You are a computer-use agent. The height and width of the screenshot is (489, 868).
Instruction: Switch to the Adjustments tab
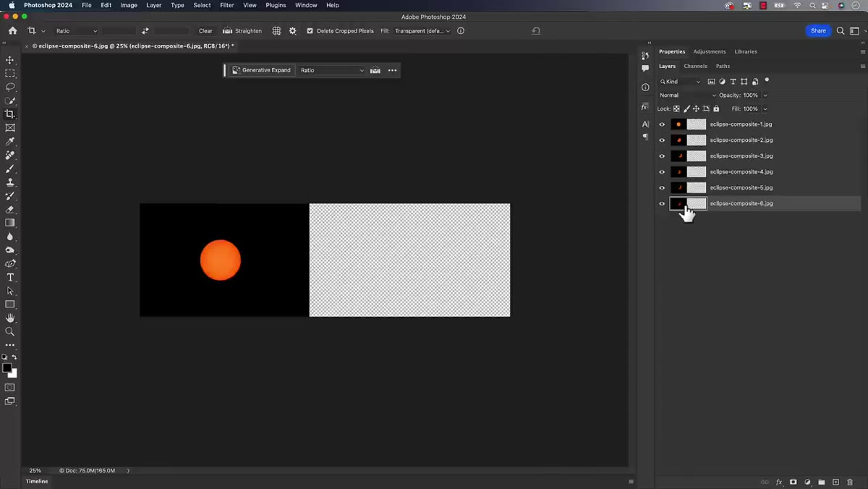pyautogui.click(x=709, y=52)
